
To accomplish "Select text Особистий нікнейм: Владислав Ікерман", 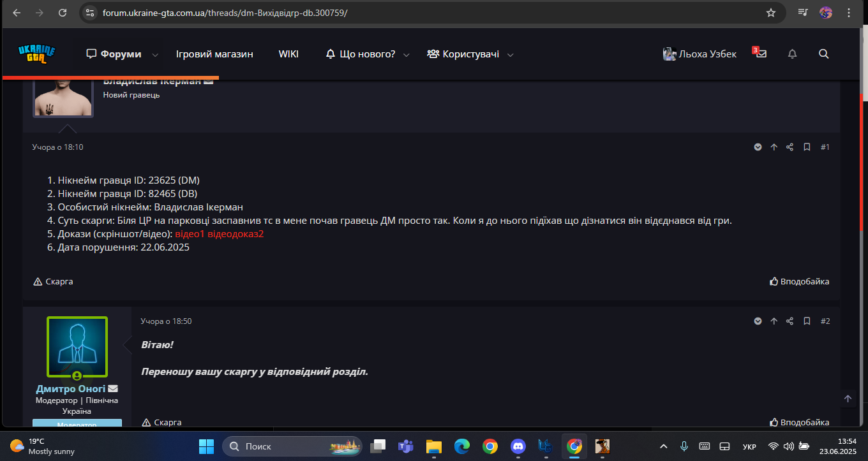I will (x=151, y=207).
